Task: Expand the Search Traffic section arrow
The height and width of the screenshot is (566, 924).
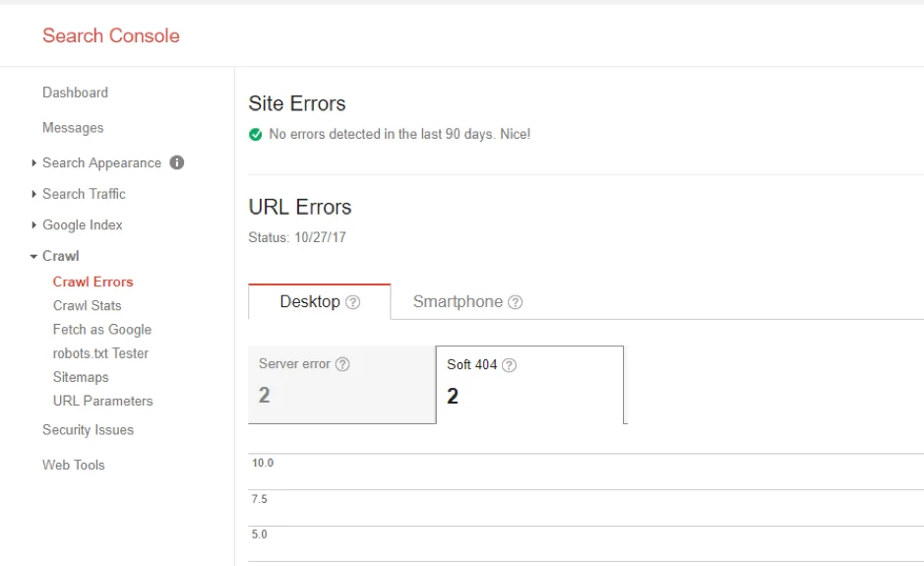Action: (33, 194)
